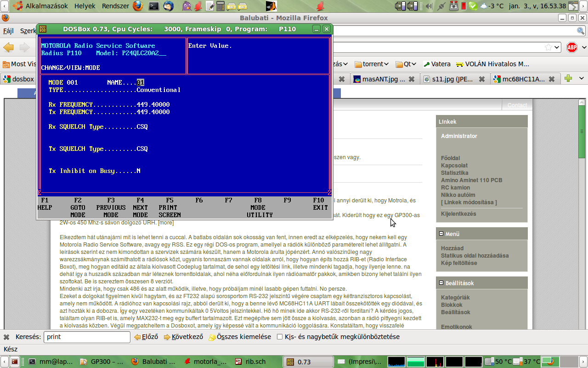Open the Rendszer menu
This screenshot has width=588, height=368.
(x=115, y=6)
